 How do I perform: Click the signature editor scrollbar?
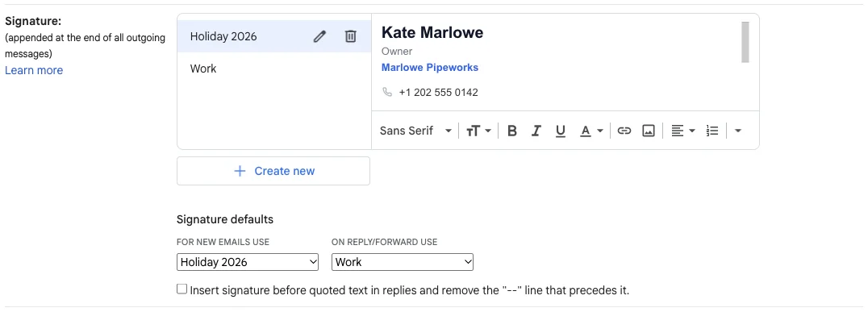[x=745, y=42]
